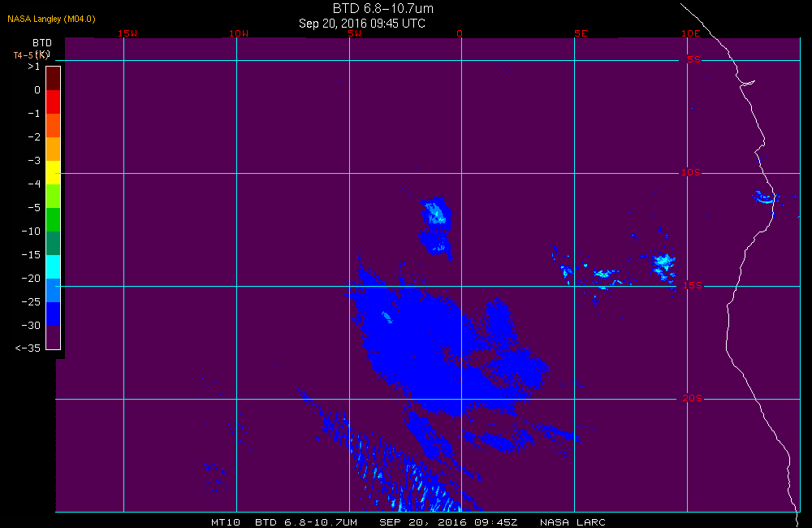Image resolution: width=812 pixels, height=528 pixels.
Task: Click the 'NASA Langley (M04.0)' label
Action: [51, 19]
